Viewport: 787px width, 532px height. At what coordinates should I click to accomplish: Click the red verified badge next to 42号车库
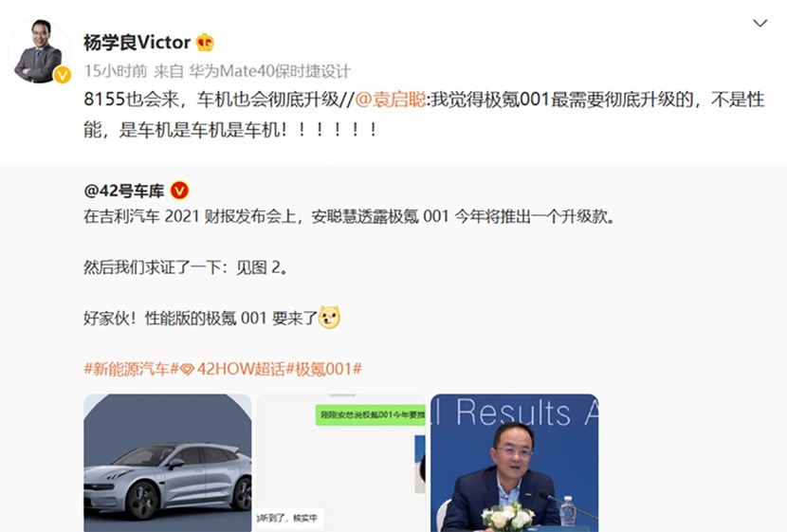(x=180, y=191)
